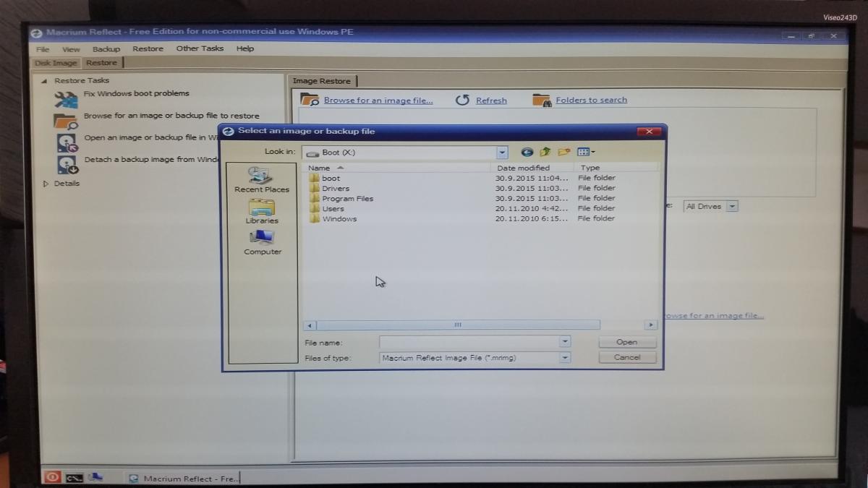Open the Views menu icon in the dialog
Image resolution: width=868 pixels, height=488 pixels.
(586, 152)
